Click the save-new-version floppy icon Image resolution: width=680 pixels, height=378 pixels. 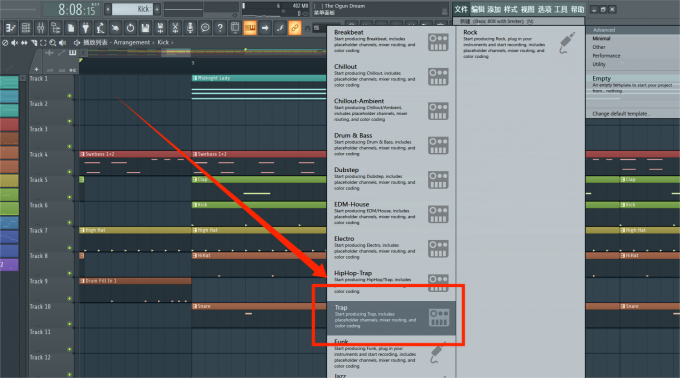[160, 28]
